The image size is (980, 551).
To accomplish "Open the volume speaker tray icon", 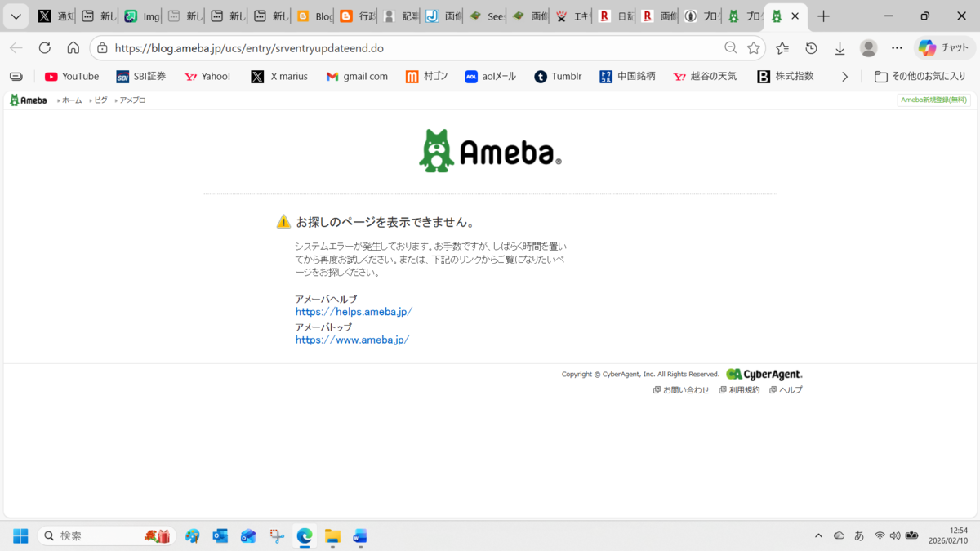I will [895, 535].
